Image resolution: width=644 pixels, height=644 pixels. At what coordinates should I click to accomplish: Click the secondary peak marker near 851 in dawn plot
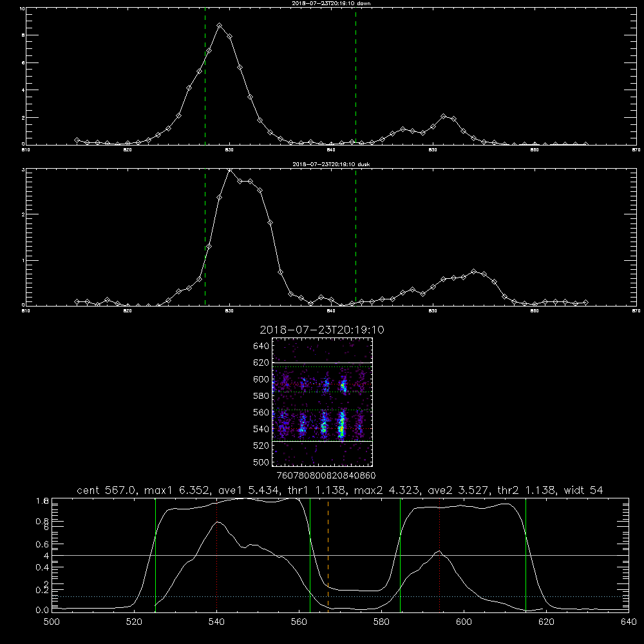tap(443, 116)
